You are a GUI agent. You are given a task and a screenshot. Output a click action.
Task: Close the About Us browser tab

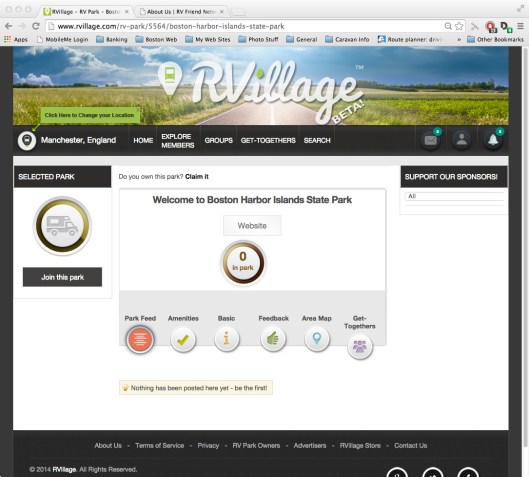[x=222, y=12]
